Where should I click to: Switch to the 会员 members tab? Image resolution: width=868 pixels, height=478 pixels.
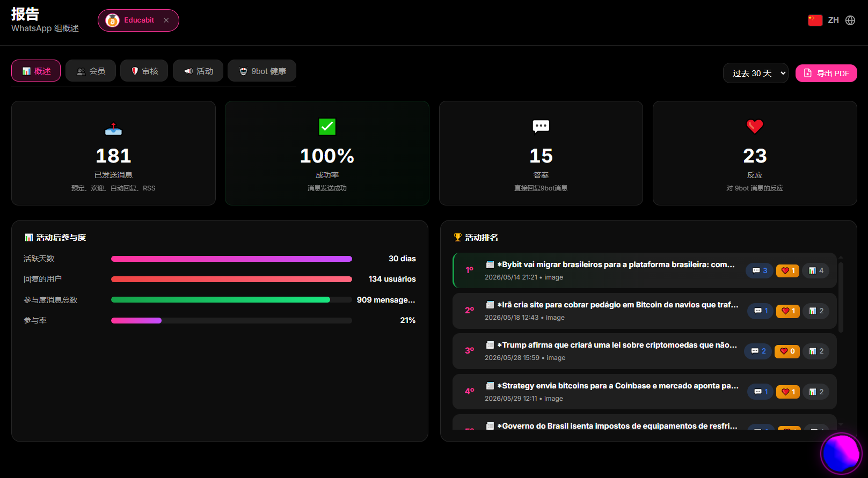click(91, 71)
